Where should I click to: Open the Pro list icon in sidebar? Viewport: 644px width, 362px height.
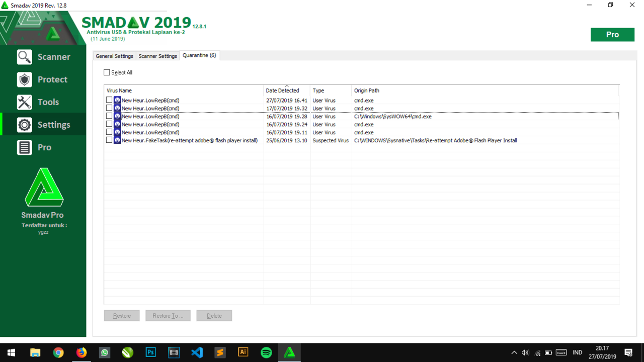[x=24, y=147]
